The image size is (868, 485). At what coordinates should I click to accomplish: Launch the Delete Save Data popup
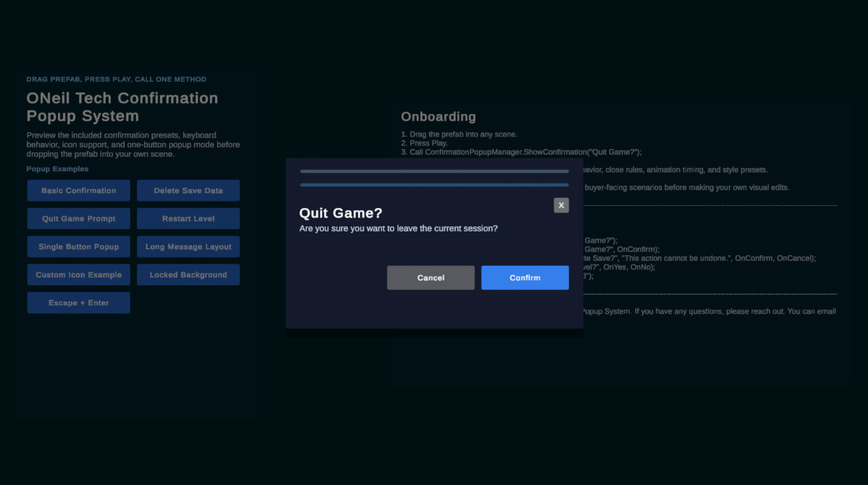click(188, 191)
